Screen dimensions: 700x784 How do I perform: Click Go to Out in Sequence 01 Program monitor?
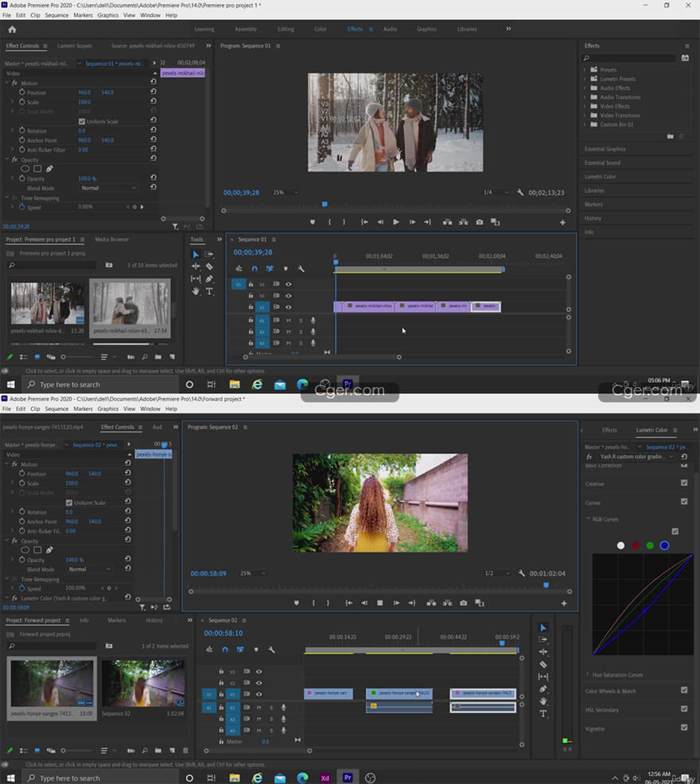pos(427,222)
